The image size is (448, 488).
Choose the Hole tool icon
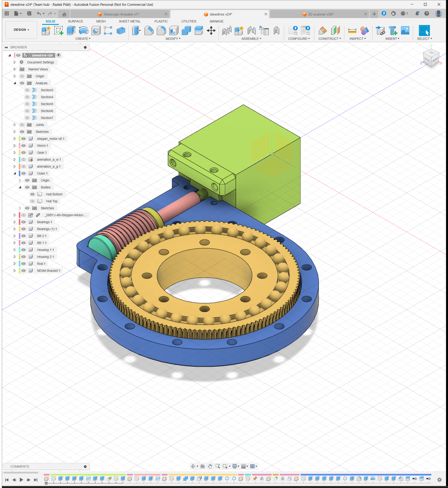click(x=96, y=31)
